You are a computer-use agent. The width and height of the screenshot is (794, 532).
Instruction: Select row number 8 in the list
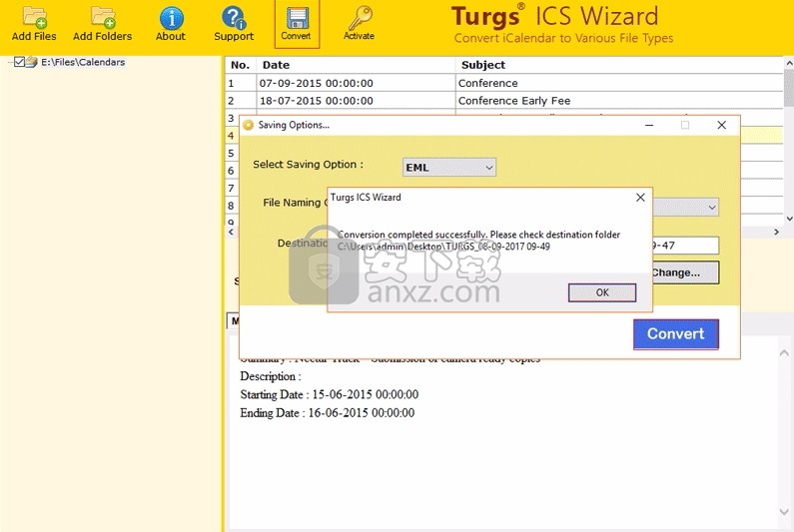(231, 206)
